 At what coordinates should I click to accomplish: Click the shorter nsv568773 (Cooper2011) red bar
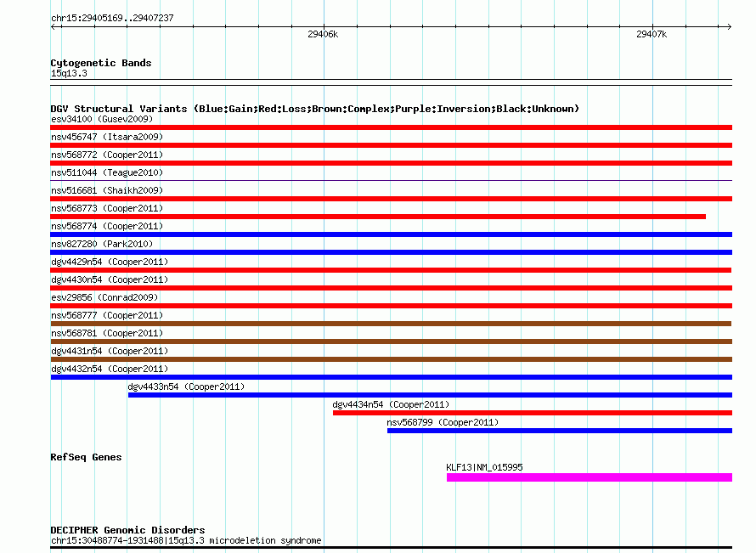[378, 217]
